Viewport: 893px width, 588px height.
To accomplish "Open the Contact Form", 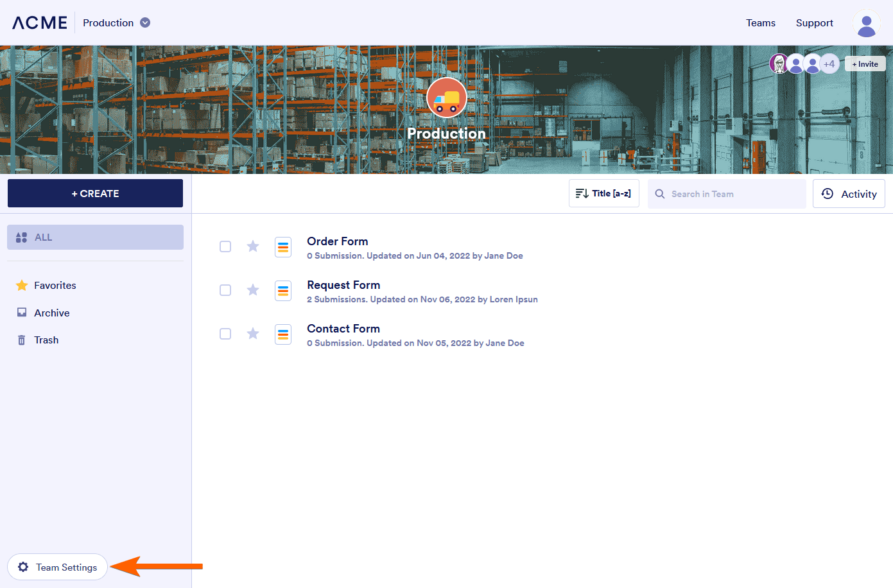I will [x=343, y=329].
